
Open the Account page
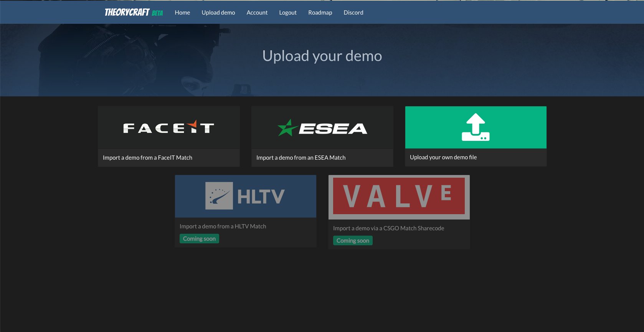point(257,12)
